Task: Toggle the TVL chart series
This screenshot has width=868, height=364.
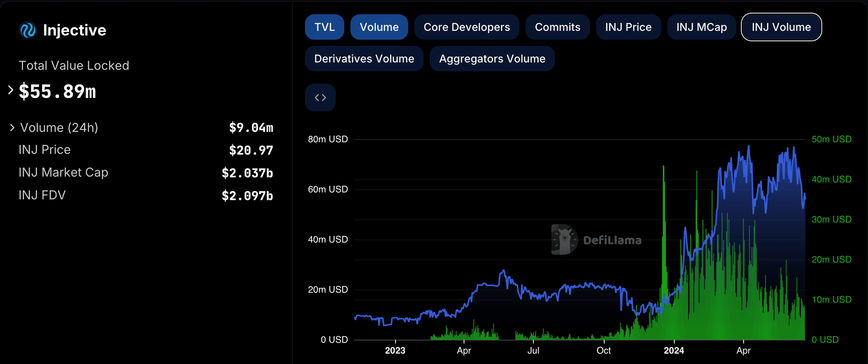Action: coord(325,27)
